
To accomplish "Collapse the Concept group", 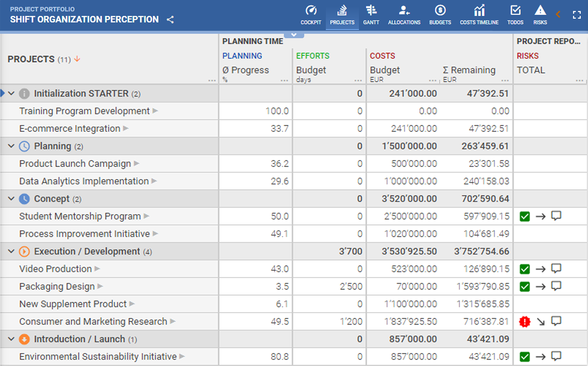I will [11, 198].
